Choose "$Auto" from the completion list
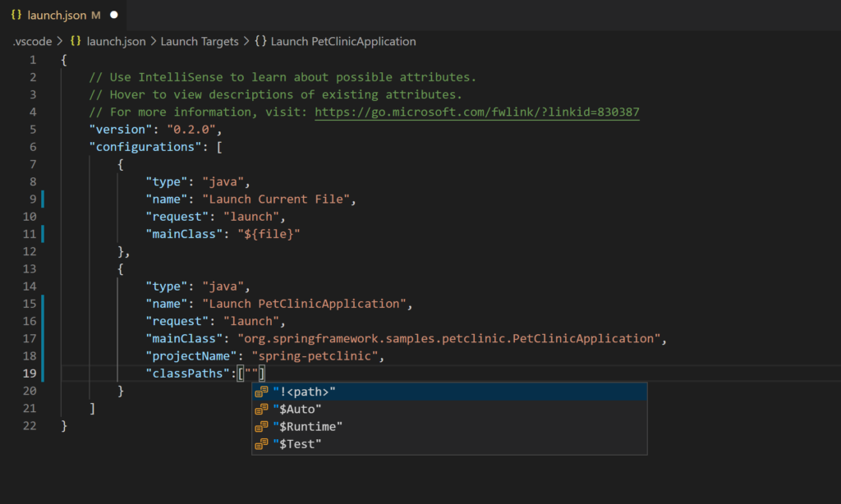 (x=298, y=409)
